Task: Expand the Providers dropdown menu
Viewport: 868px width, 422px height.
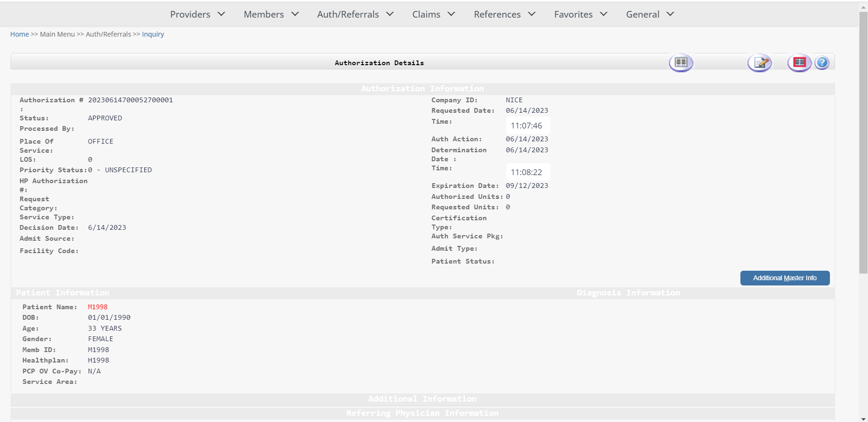Action: click(197, 14)
